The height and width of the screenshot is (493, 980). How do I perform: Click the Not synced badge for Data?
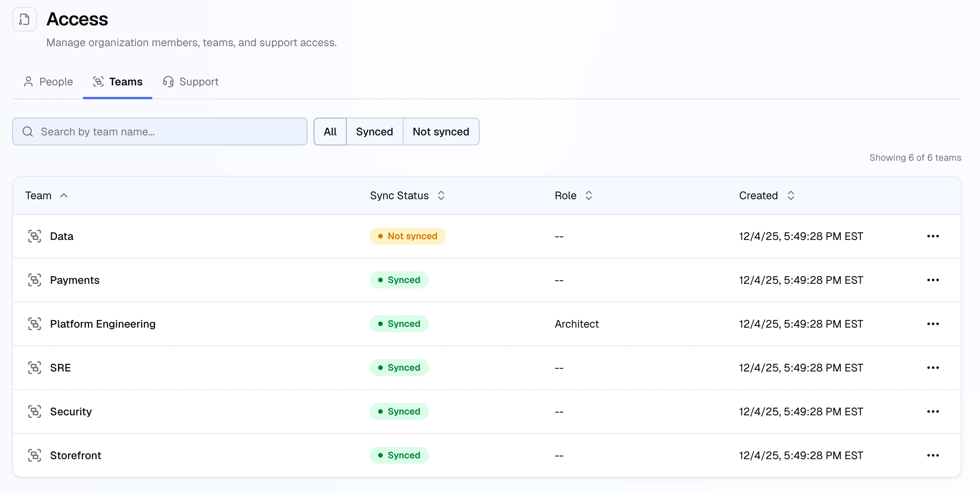point(407,236)
